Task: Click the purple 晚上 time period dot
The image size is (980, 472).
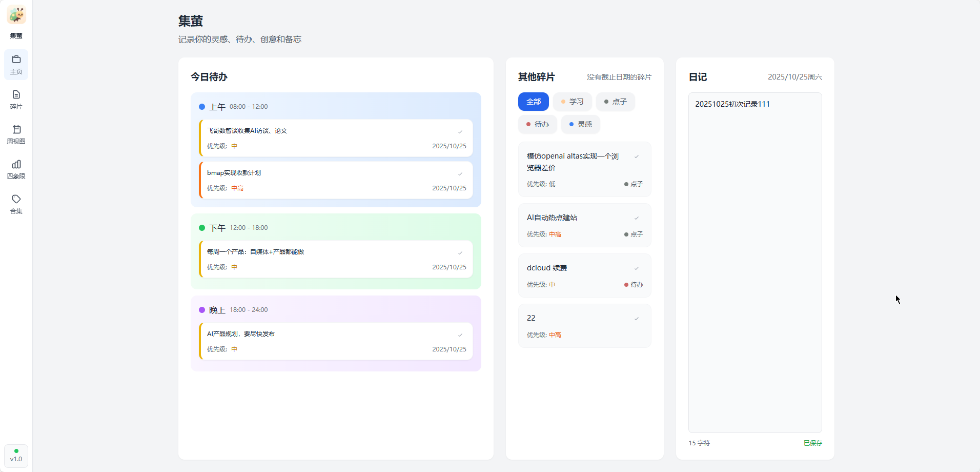Action: 202,310
